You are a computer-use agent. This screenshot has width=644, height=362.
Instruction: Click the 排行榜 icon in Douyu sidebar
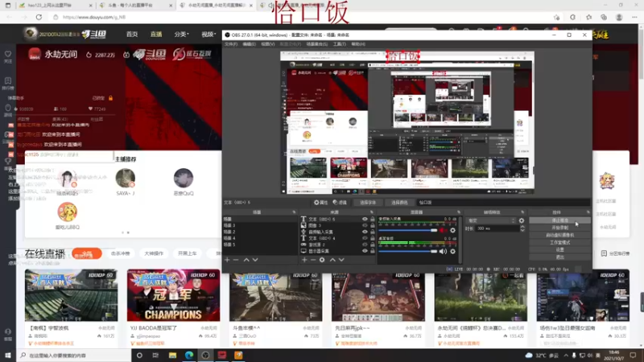(8, 81)
